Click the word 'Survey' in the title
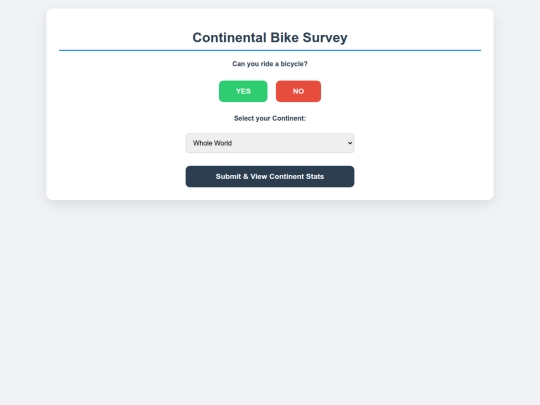540x405 pixels. pos(325,38)
